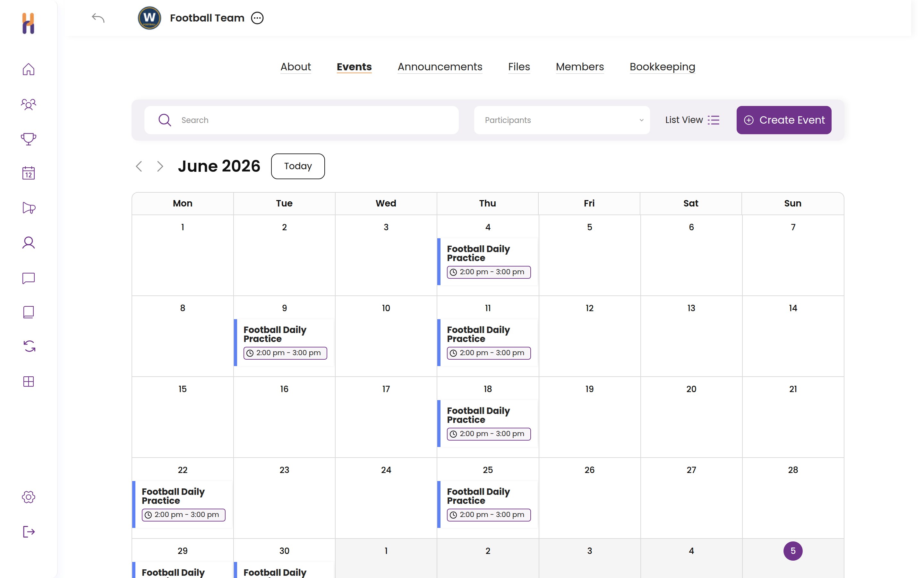Click the Search input field

tap(301, 120)
